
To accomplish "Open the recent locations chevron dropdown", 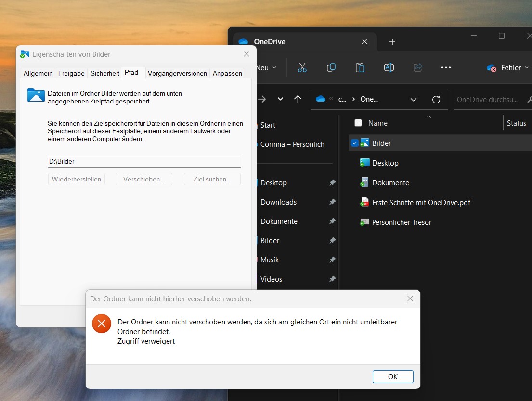I will point(280,99).
